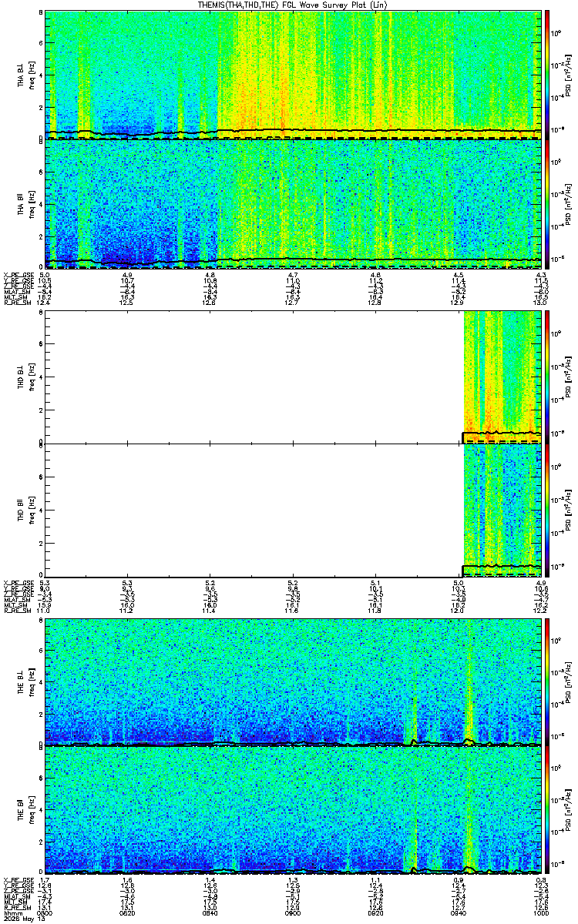Click the color bar beside THD B-parallel panel

(547, 509)
